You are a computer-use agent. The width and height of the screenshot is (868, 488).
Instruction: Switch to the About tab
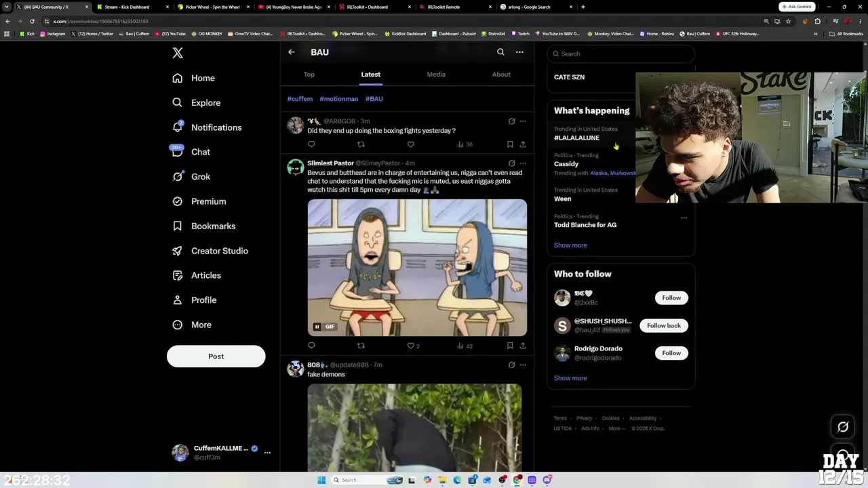click(501, 75)
